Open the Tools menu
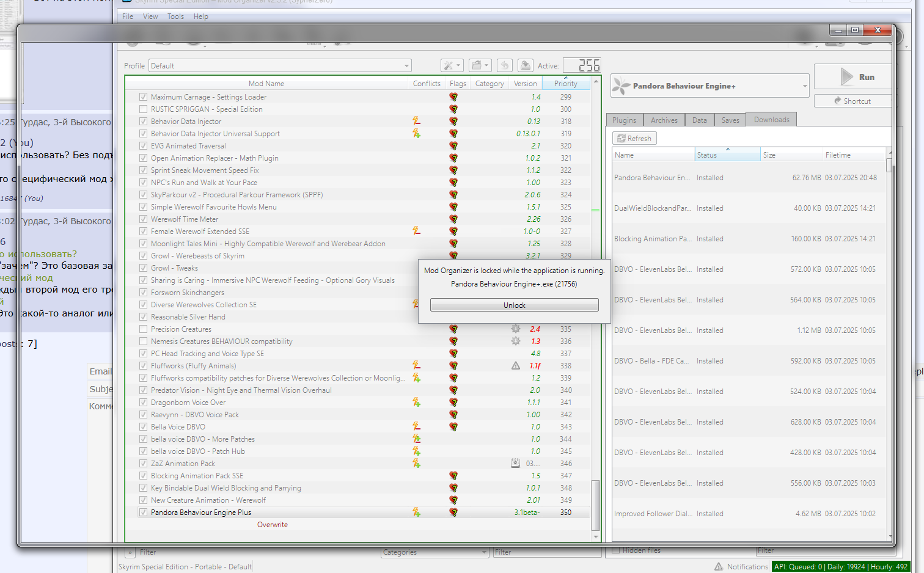 coord(175,16)
